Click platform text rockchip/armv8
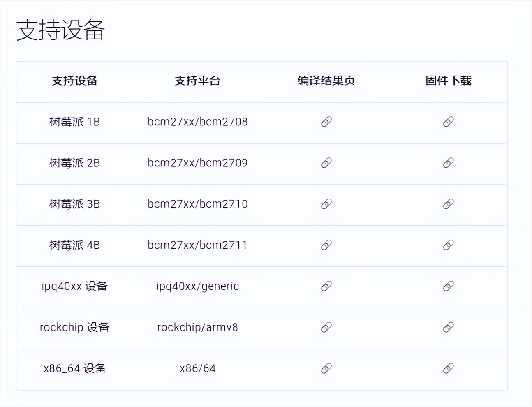Image resolution: width=532 pixels, height=407 pixels. click(198, 327)
